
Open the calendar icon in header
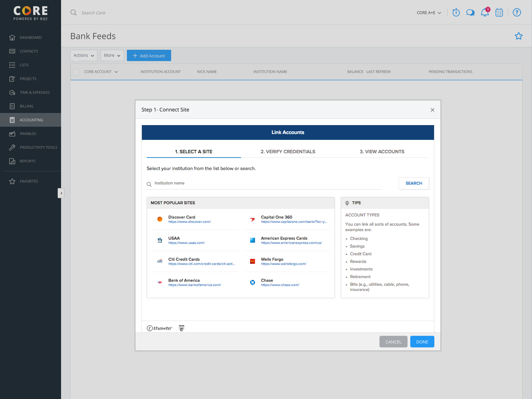(499, 13)
